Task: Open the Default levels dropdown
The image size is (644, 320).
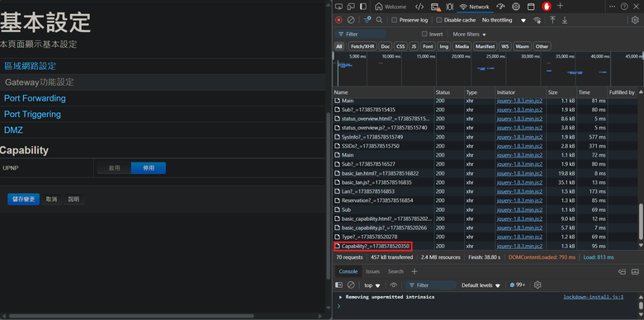Action: click(481, 285)
